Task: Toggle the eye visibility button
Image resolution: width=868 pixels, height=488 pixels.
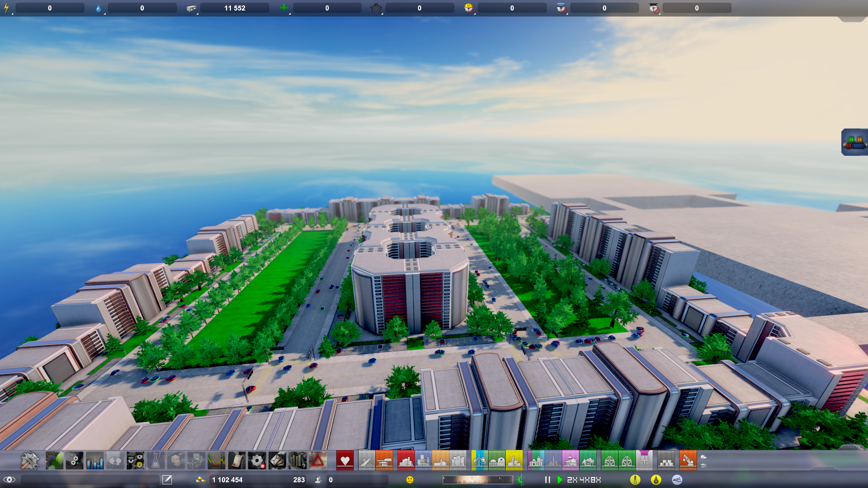Action: [10, 480]
